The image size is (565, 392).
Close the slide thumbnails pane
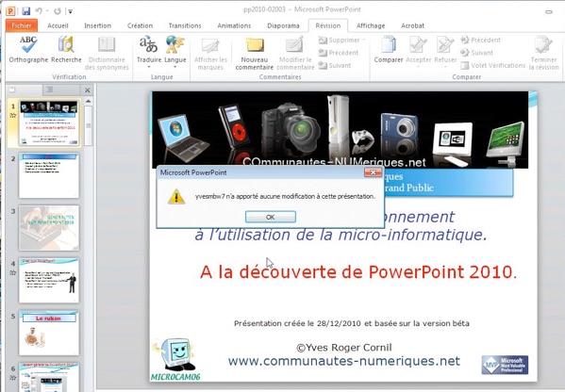87,90
